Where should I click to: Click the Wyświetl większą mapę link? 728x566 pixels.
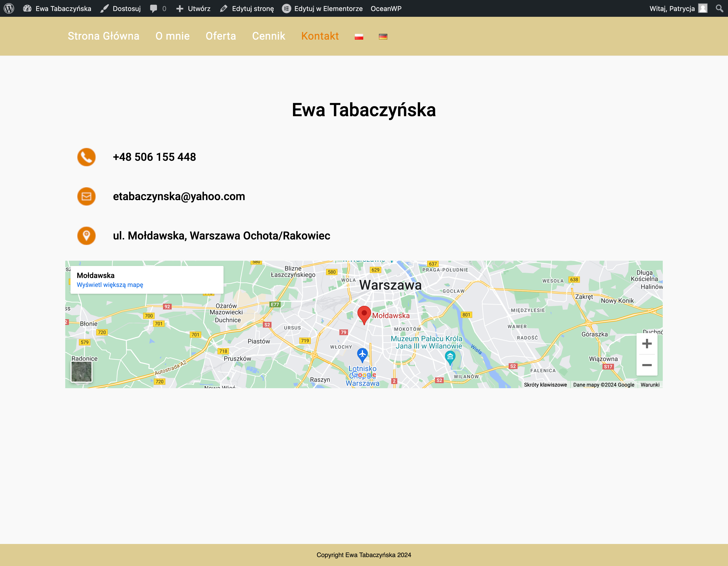coord(110,285)
